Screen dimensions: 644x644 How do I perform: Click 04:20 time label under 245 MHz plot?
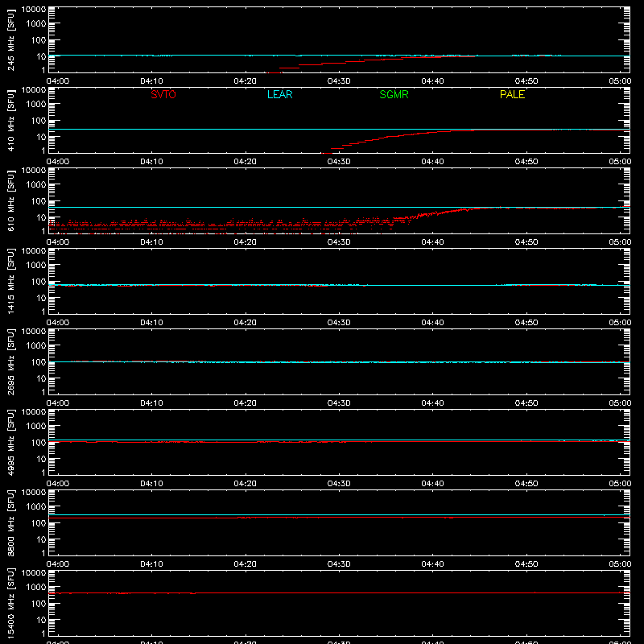tap(246, 81)
